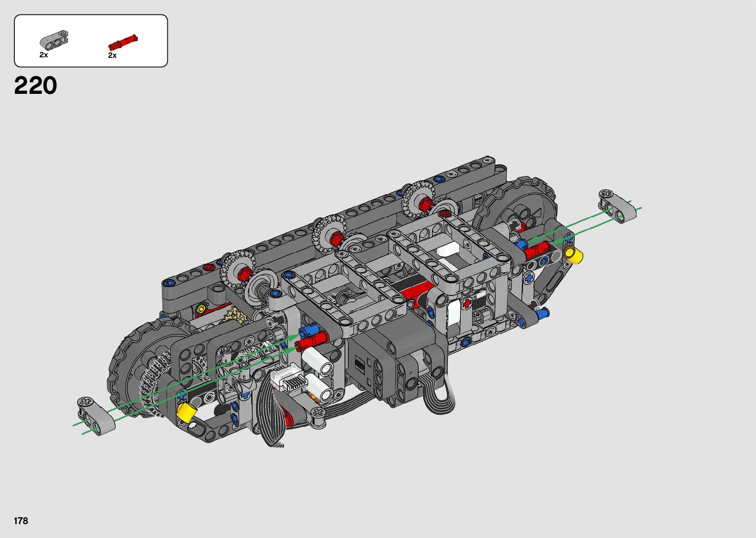Select the floating gray connector at lower left
The width and height of the screenshot is (756, 538).
coord(95,416)
